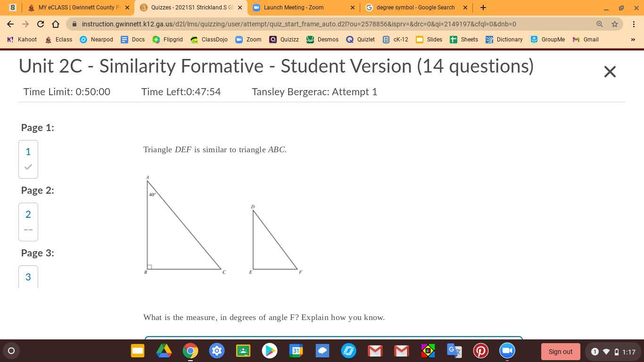Switch to the first pinned tab

tap(12, 8)
